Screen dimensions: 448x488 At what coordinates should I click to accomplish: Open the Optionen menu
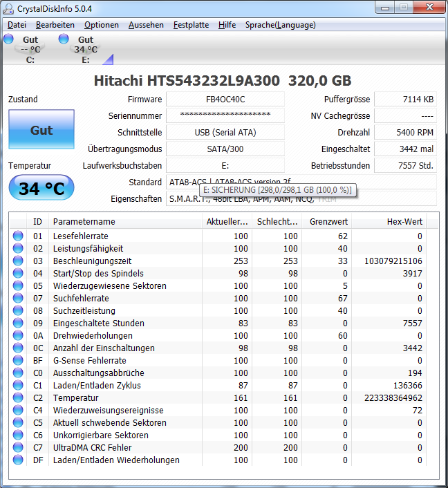tap(102, 25)
